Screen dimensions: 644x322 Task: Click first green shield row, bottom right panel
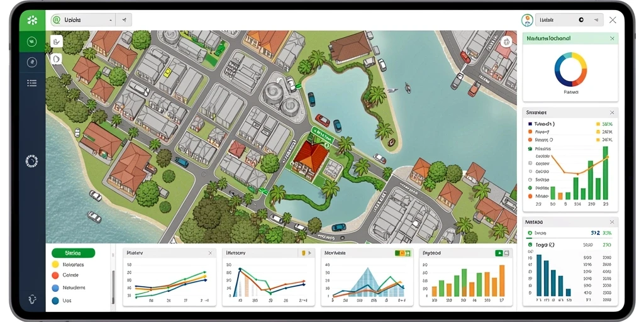click(570, 233)
